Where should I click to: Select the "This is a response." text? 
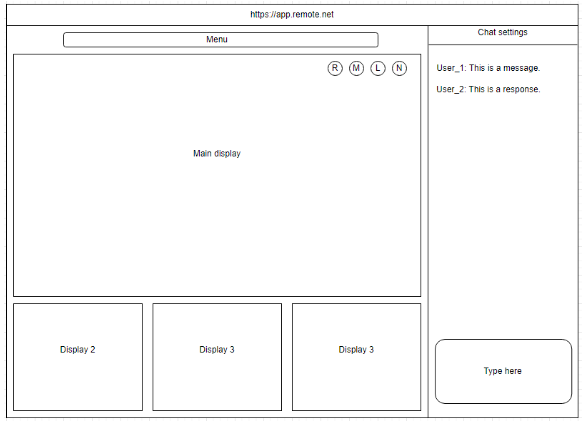[504, 90]
